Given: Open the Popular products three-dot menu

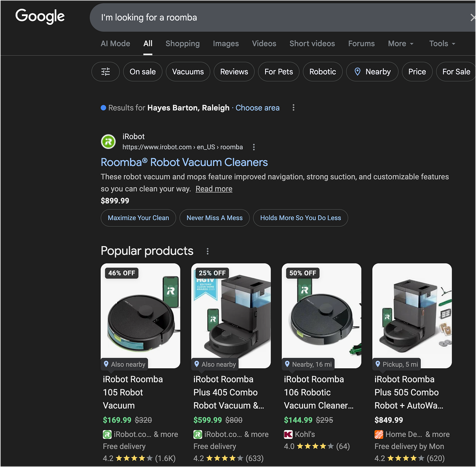Looking at the screenshot, I should pyautogui.click(x=208, y=251).
